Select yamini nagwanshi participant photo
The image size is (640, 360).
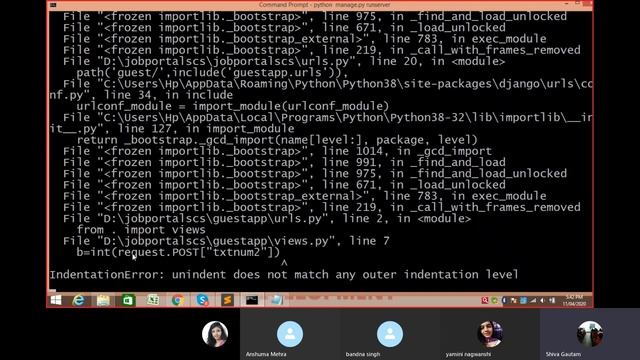pyautogui.click(x=490, y=333)
